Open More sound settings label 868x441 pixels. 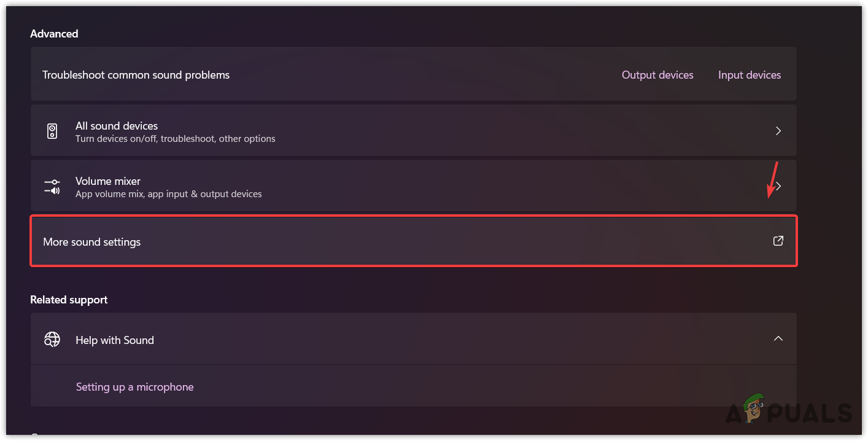[x=92, y=242]
